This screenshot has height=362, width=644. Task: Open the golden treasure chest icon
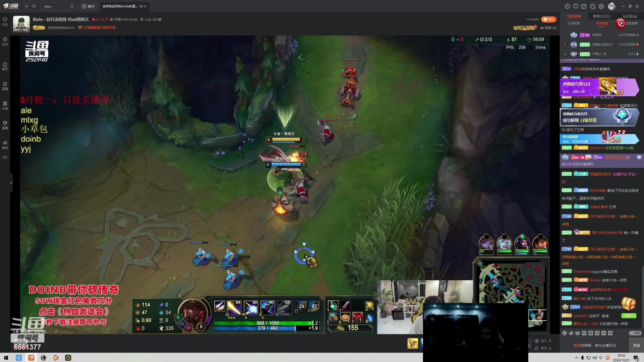(x=629, y=304)
